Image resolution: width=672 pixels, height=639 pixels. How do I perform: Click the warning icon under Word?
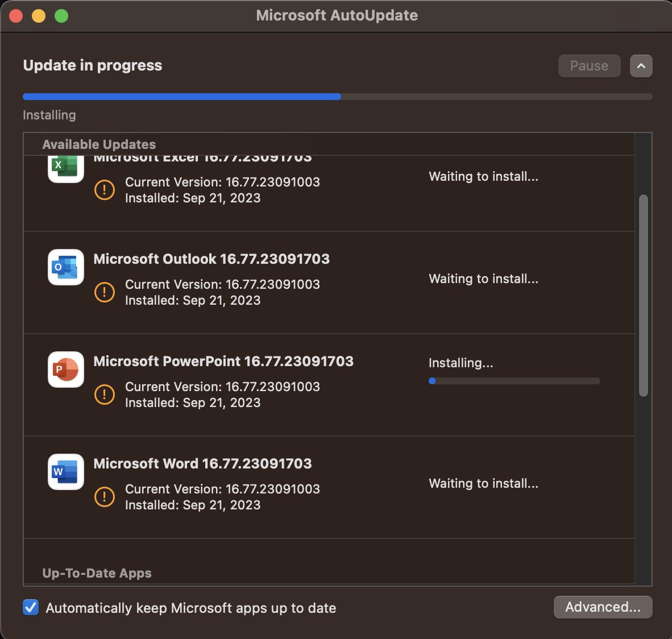[x=105, y=497]
